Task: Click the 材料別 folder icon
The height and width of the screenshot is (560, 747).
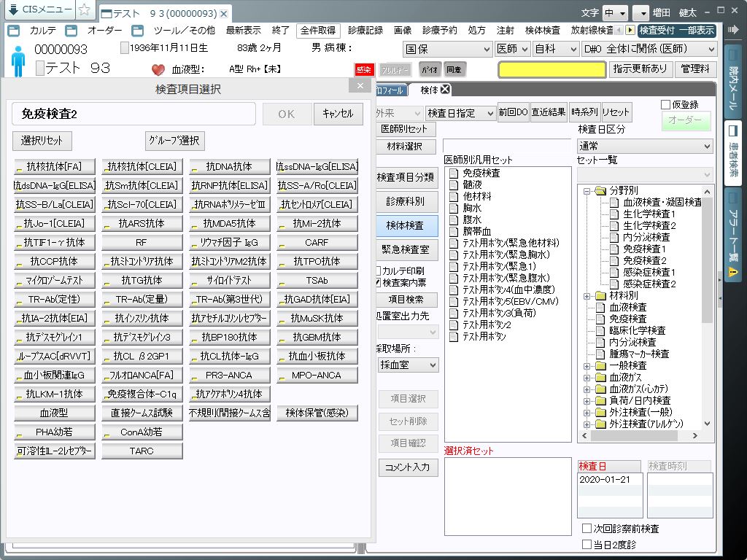Action: click(x=600, y=296)
